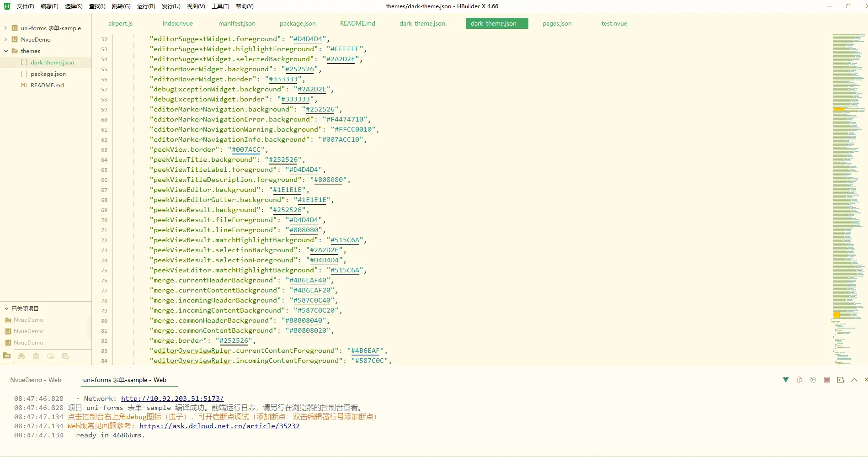The height and width of the screenshot is (457, 868).
Task: Select the project folder view icon
Action: coord(7,356)
